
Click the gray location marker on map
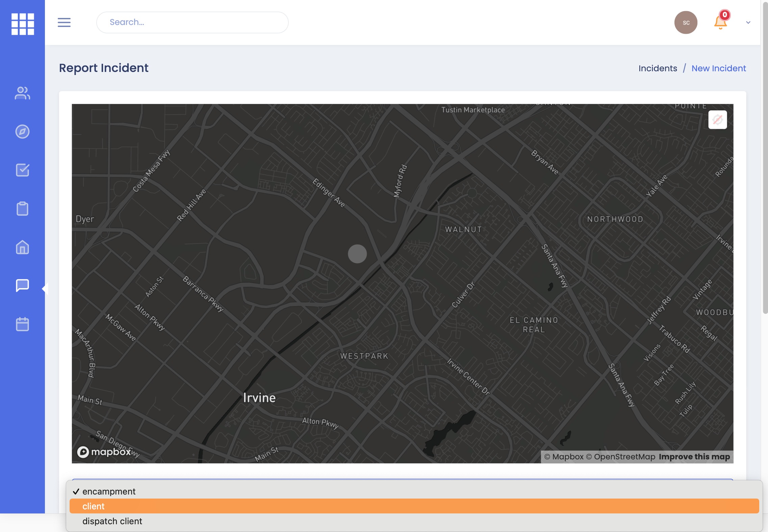tap(357, 254)
